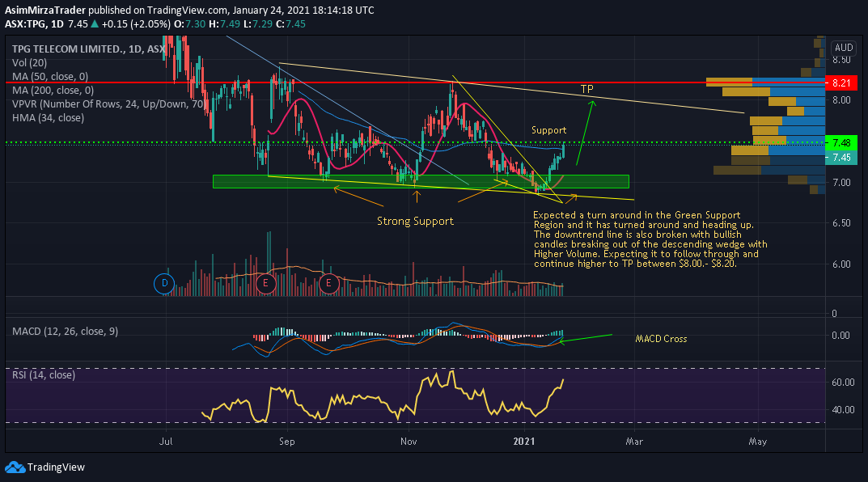The width and height of the screenshot is (868, 482).
Task: Click the 7.45 current price label
Action: tap(841, 158)
